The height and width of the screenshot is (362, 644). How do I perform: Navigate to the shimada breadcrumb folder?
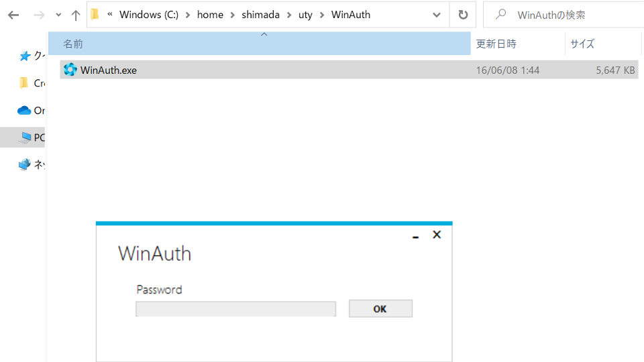[x=260, y=15]
